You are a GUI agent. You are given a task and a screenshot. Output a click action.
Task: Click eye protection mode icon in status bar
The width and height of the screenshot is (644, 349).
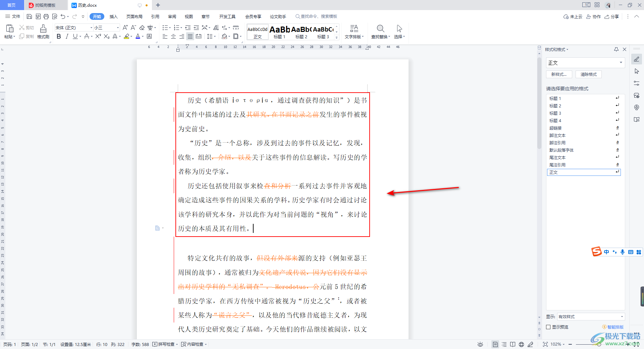click(480, 344)
